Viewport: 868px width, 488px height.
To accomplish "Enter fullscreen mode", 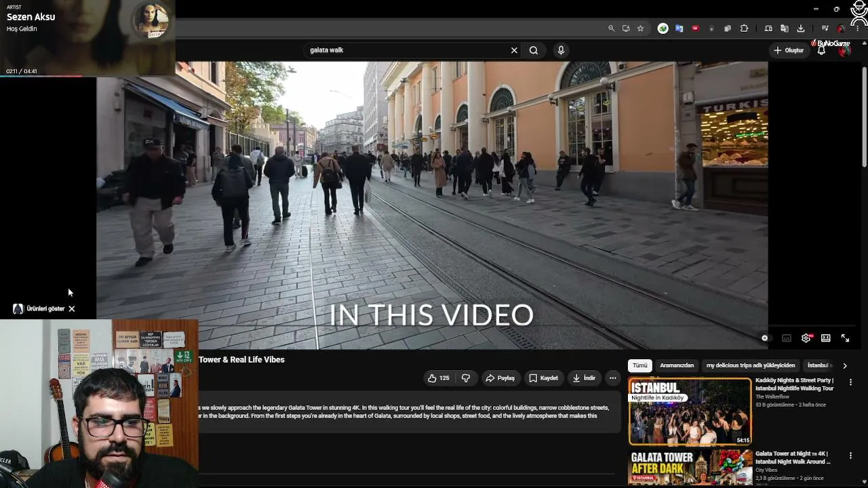I will tap(846, 338).
